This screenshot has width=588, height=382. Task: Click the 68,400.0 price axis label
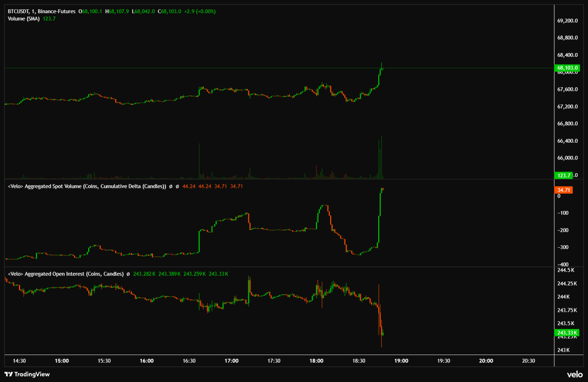[567, 55]
